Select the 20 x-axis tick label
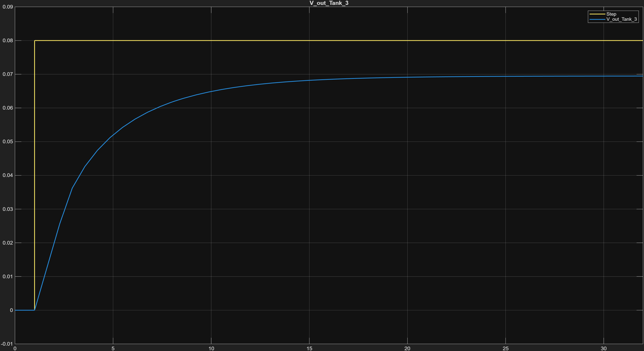The image size is (644, 351). point(407,348)
